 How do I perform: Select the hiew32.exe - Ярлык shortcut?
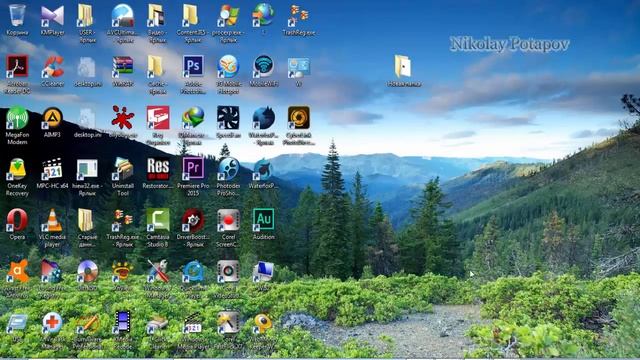point(87,169)
